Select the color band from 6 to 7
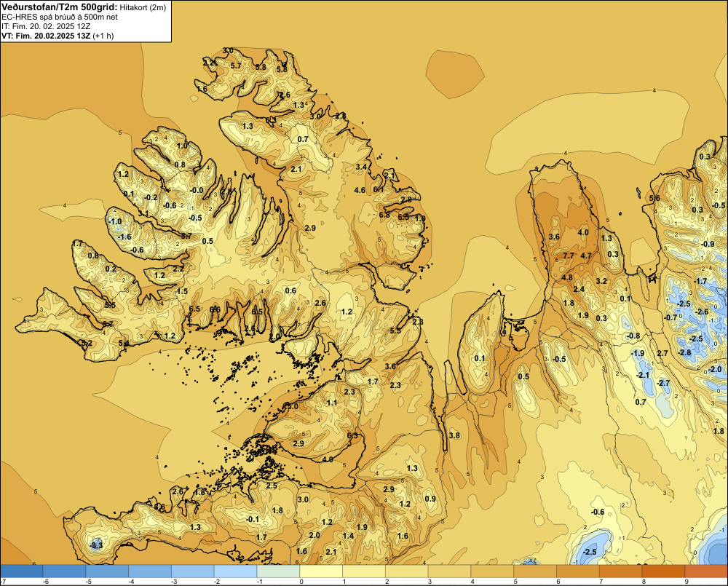Screen dimensions: 728x586 [x=578, y=571]
